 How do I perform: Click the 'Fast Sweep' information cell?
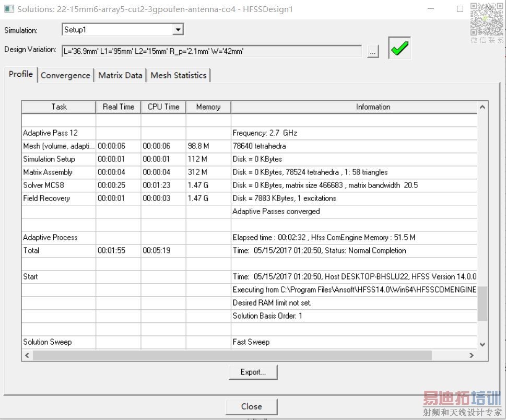pyautogui.click(x=354, y=342)
